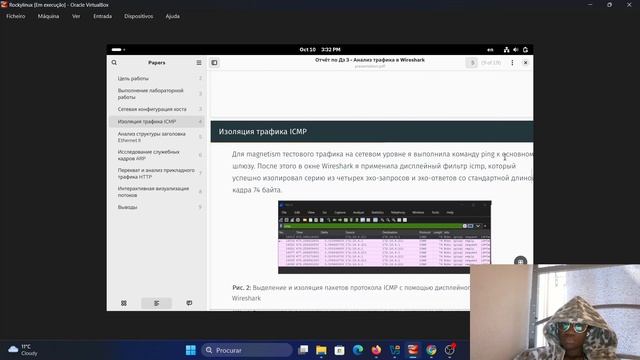Click the slide heading Изоляция трафика ICMP

[x=262, y=132]
